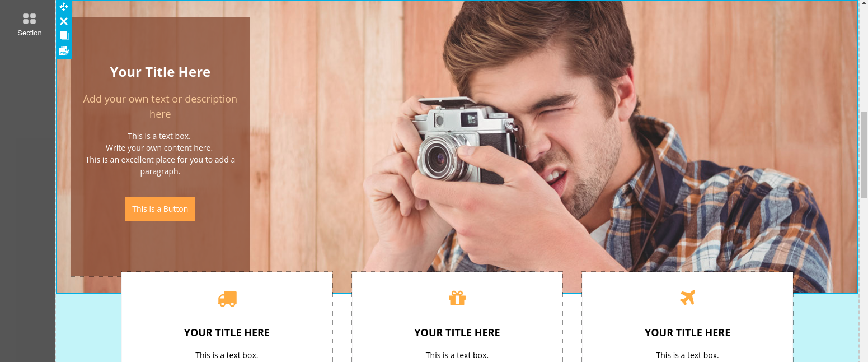Click the orange delivery truck icon
Image resolution: width=868 pixels, height=362 pixels.
click(227, 299)
